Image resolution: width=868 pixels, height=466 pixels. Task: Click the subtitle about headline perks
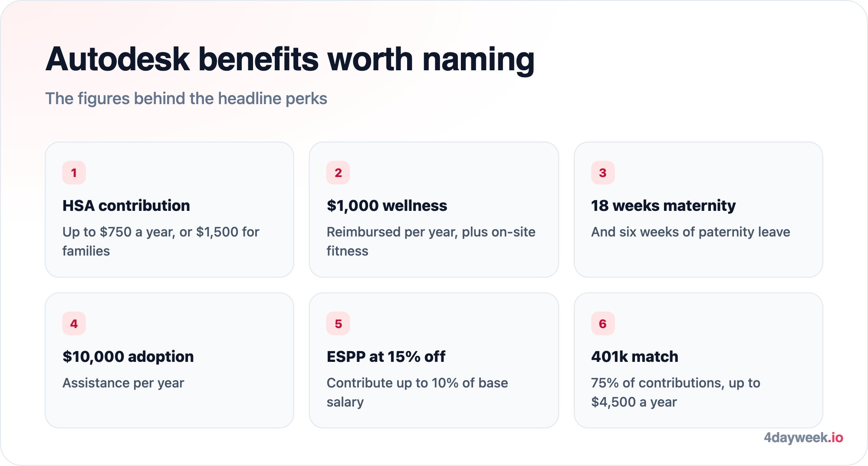point(186,98)
